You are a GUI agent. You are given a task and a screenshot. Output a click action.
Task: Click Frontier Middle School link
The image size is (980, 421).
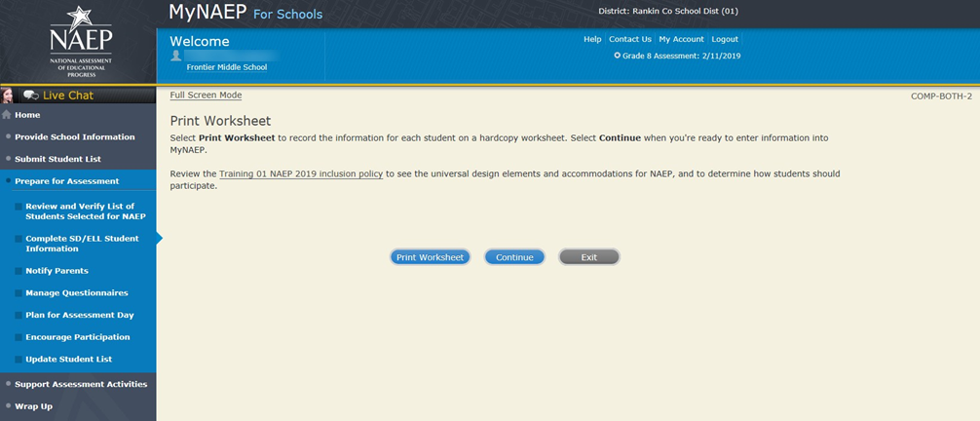pyautogui.click(x=227, y=67)
